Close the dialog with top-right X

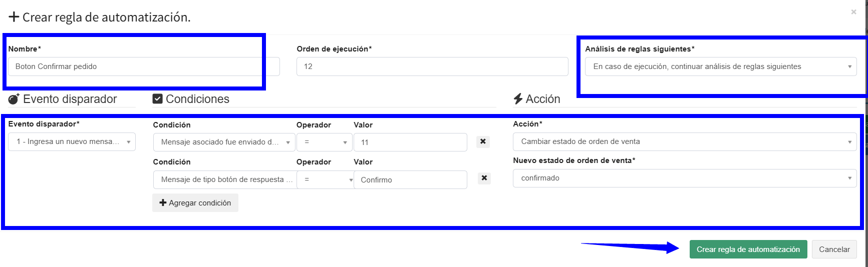(853, 12)
